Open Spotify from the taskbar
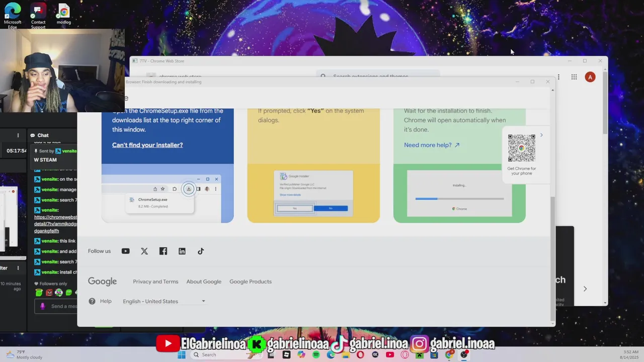The width and height of the screenshot is (644, 362). point(316,355)
